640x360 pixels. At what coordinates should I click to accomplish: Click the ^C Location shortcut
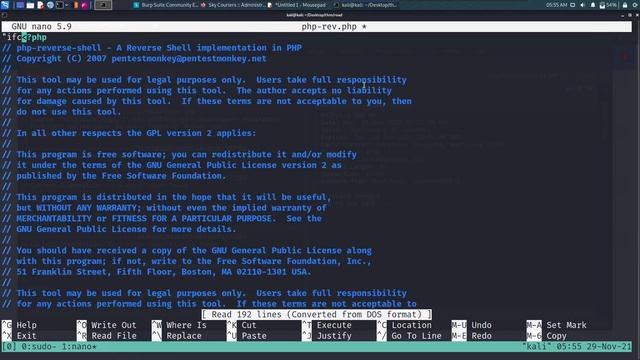pyautogui.click(x=404, y=325)
